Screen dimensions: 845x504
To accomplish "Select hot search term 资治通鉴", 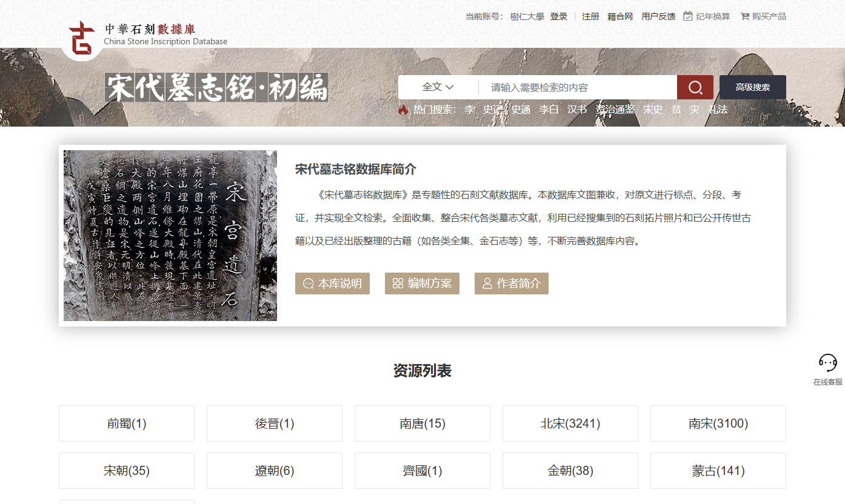I will point(615,110).
